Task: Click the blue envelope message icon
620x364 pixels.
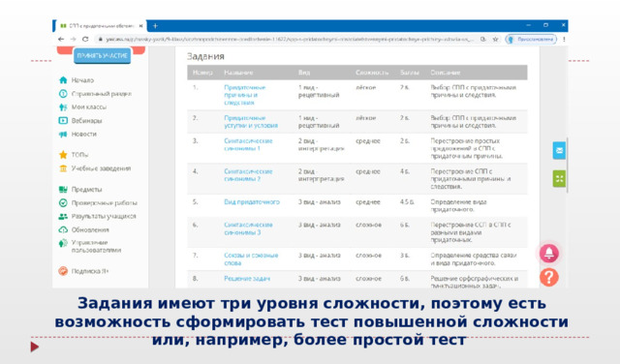Action: pyautogui.click(x=559, y=151)
